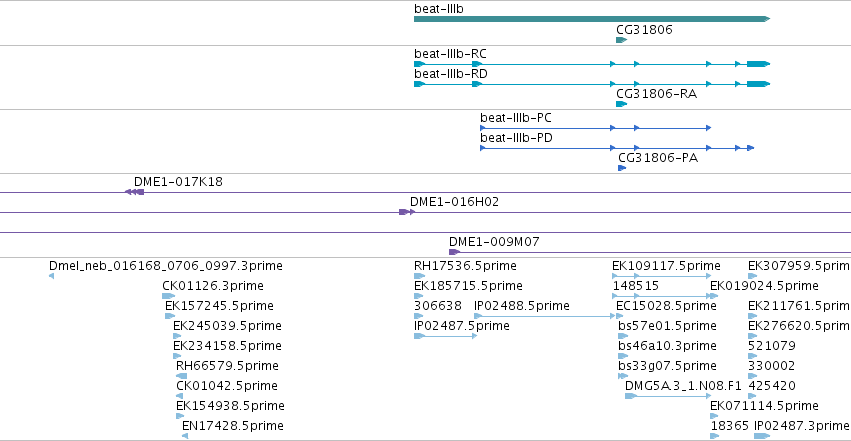Click the 521079 EST label
Viewport: 851px width, 441px height.
(x=772, y=346)
